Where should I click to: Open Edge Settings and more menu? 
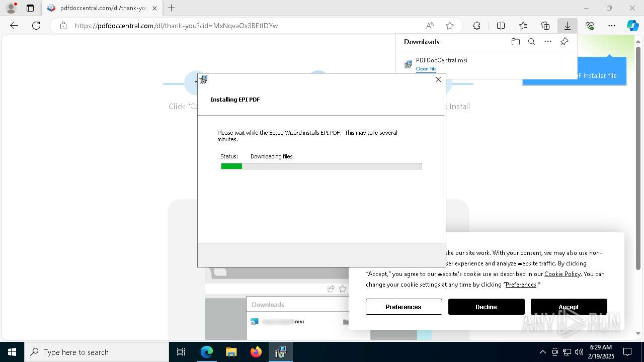[612, 26]
